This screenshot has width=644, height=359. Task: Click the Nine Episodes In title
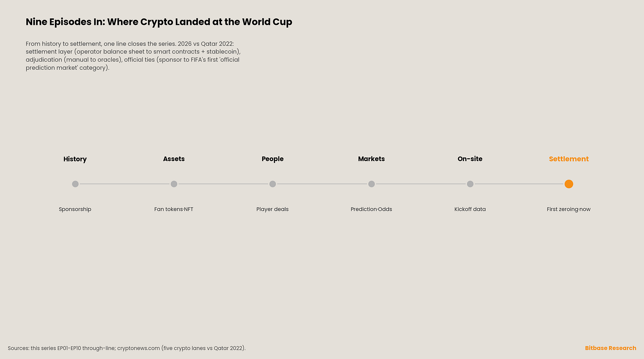point(159,22)
